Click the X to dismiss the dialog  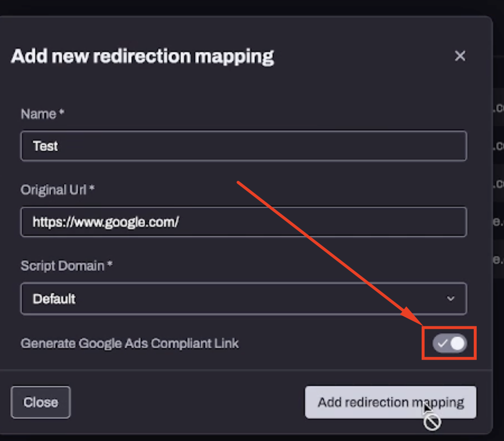pos(460,56)
